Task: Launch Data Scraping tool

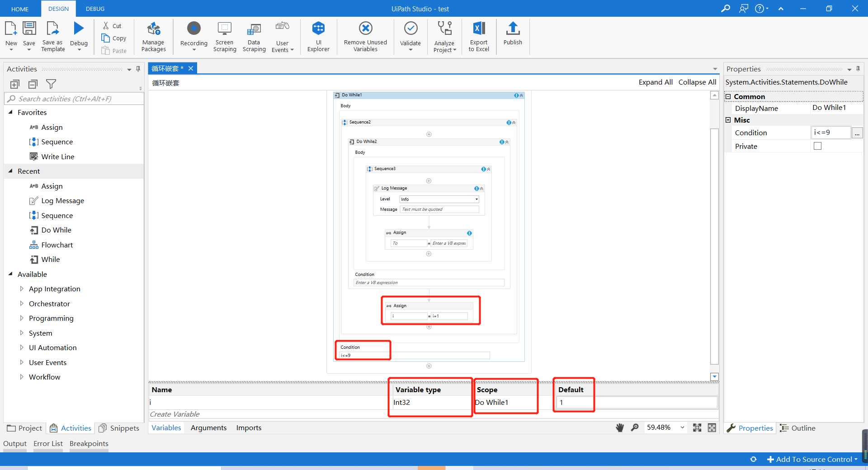Action: [254, 37]
